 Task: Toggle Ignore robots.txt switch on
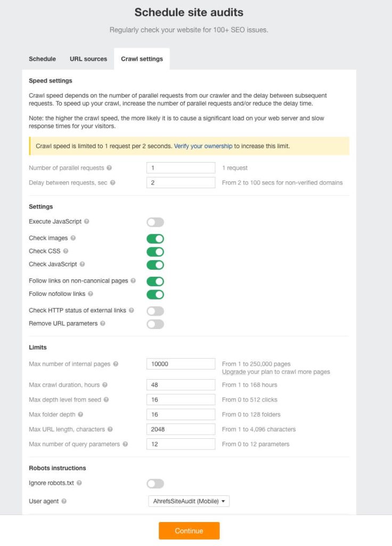click(156, 484)
